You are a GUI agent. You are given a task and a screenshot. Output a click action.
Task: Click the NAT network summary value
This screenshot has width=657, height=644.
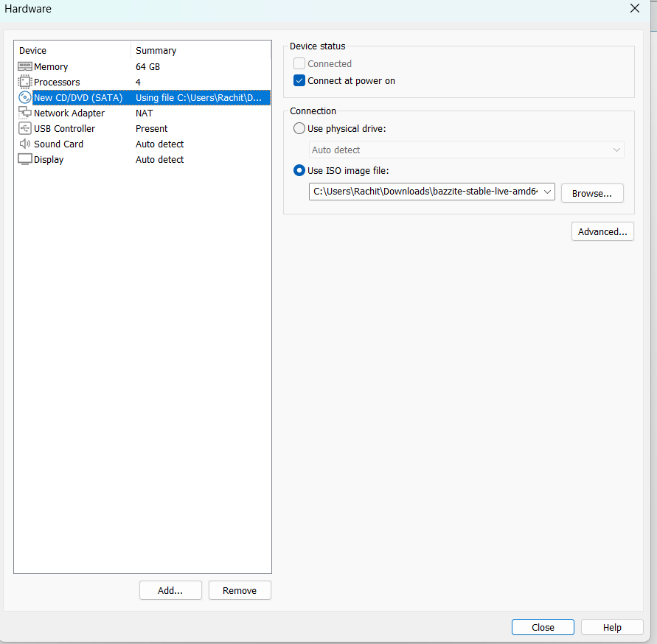(144, 113)
